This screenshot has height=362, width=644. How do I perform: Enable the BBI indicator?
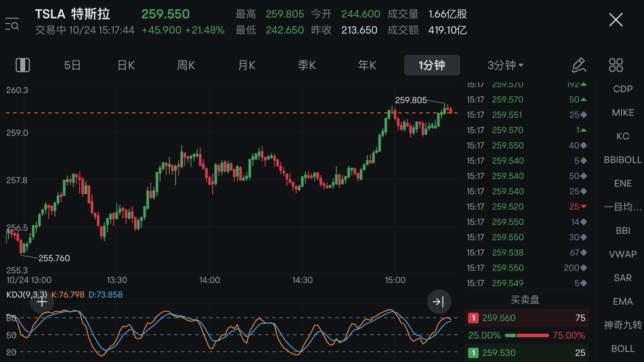[x=623, y=231]
